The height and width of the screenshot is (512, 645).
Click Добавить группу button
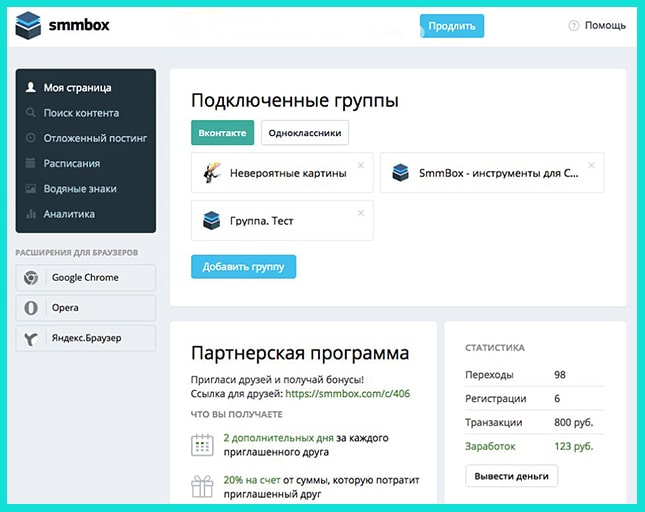244,267
